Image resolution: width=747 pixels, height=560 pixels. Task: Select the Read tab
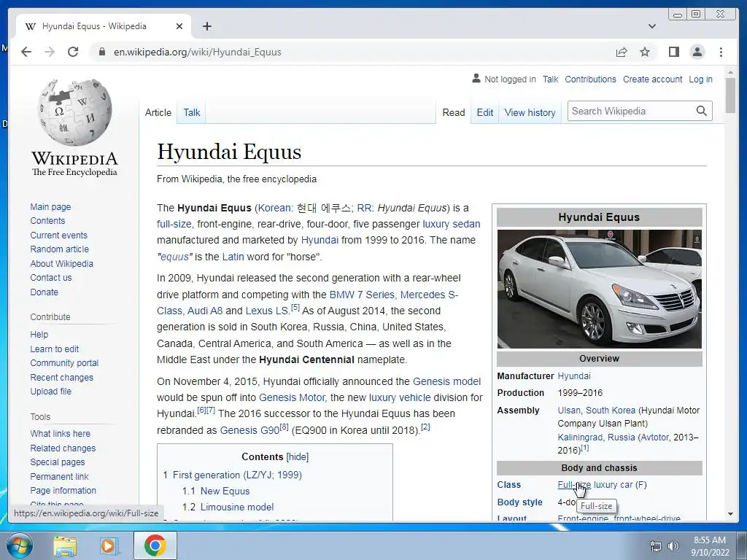(x=454, y=112)
